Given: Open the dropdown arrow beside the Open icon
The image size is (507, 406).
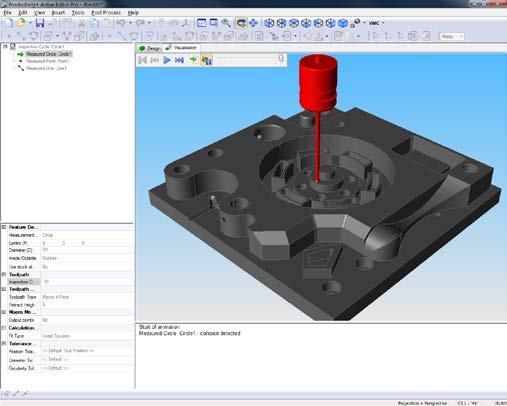Looking at the screenshot, I should click(x=30, y=23).
